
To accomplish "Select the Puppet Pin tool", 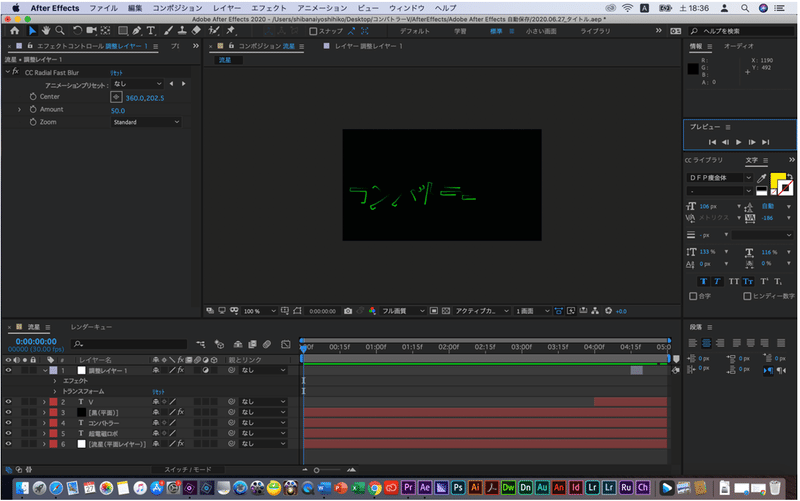I will point(231,31).
